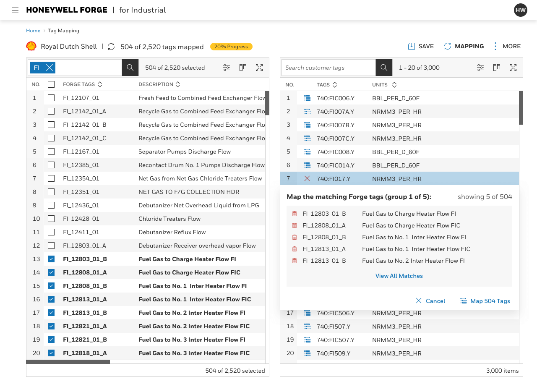Click the Map 504 Tags button
Viewport: 537px width, 392px height.
pos(485,301)
